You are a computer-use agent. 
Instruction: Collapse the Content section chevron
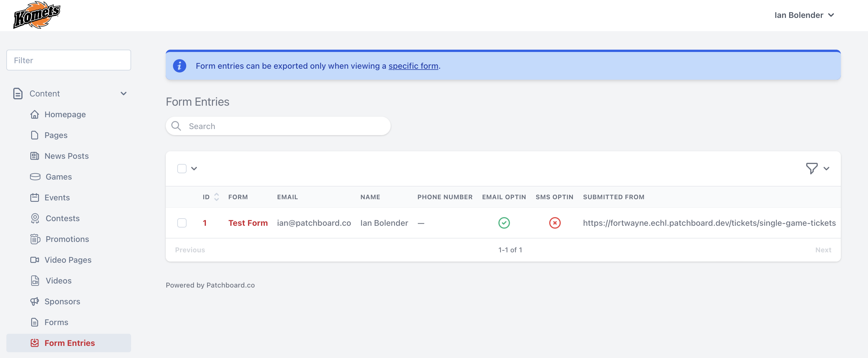click(x=124, y=94)
